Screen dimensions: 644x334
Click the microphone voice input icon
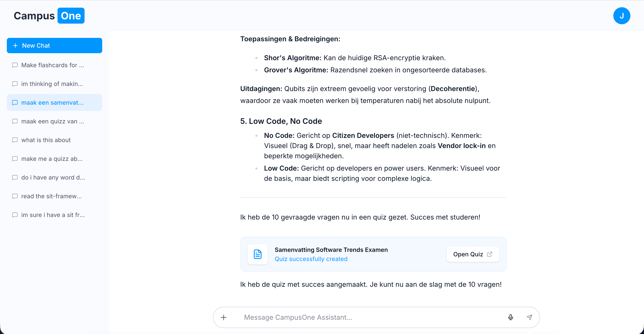510,317
